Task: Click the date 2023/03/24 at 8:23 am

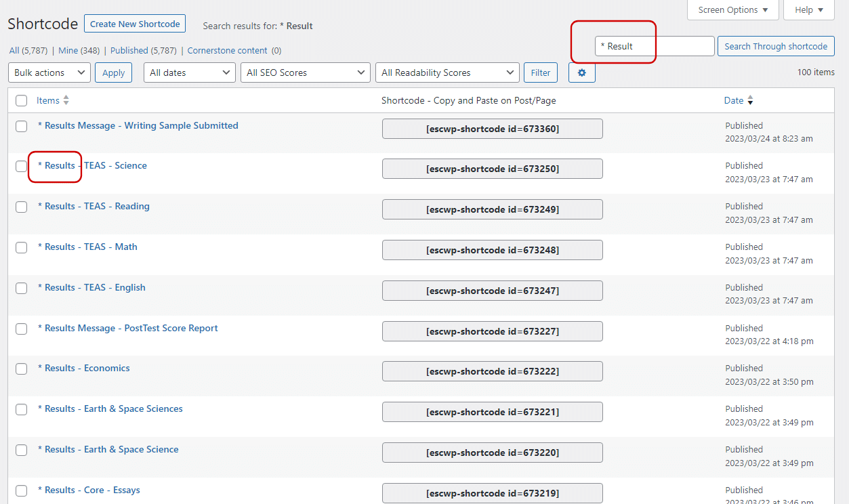Action: pos(769,139)
